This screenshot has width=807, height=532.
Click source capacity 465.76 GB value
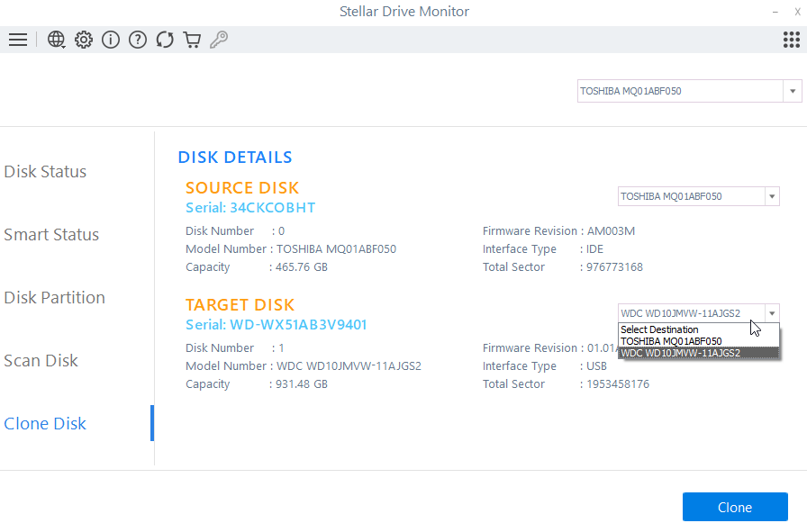coord(302,267)
